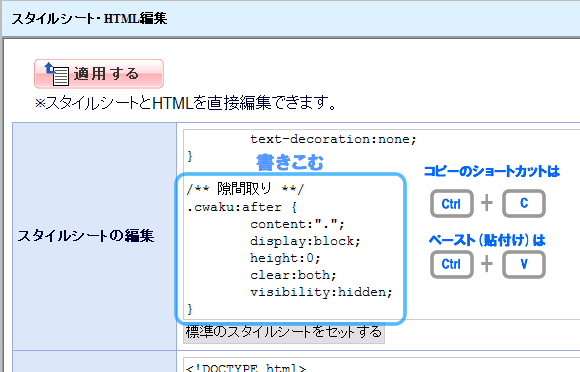Click the line 'text-decoration:none;' in stylesheet
Viewport: 580px width, 372px height.
tap(333, 139)
